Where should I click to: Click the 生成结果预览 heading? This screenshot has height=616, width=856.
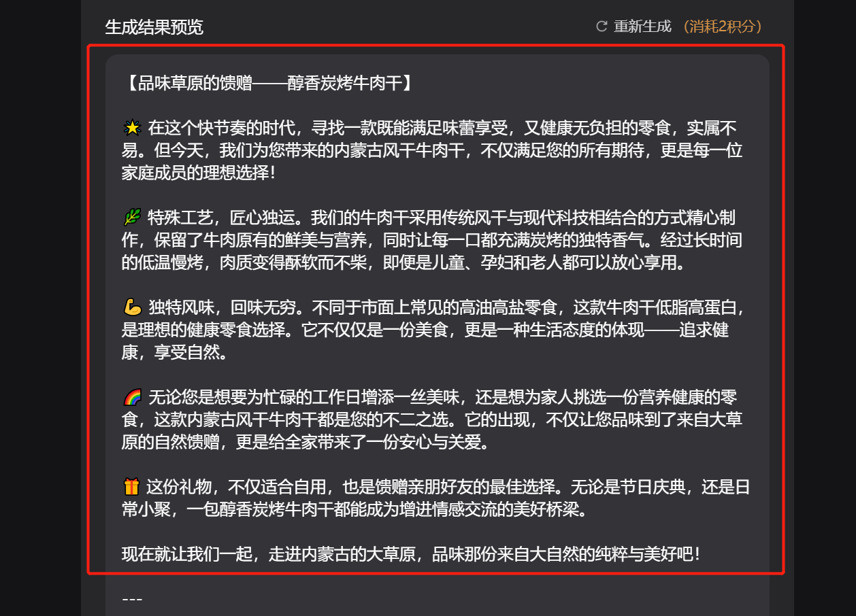click(154, 27)
